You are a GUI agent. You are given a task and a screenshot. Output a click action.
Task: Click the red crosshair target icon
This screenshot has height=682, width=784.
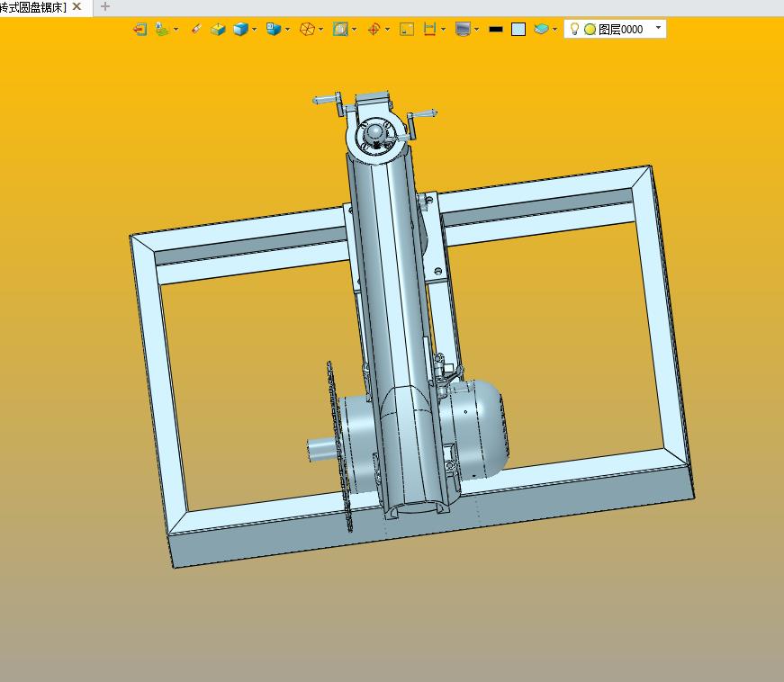pyautogui.click(x=374, y=30)
